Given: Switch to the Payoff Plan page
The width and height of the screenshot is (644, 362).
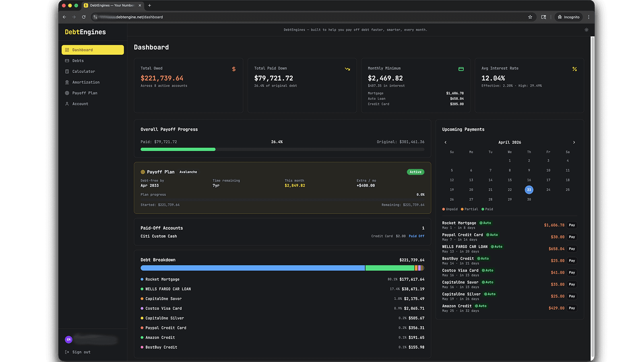Looking at the screenshot, I should (x=85, y=93).
